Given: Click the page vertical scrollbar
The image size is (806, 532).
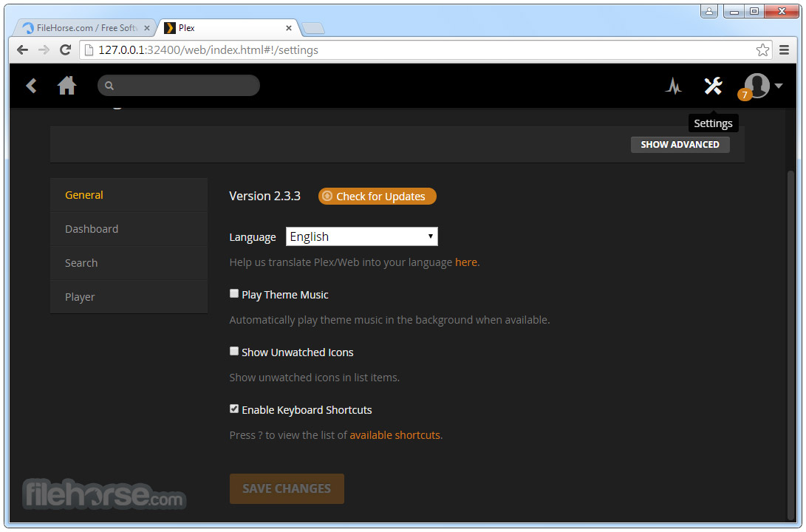Looking at the screenshot, I should point(791,344).
